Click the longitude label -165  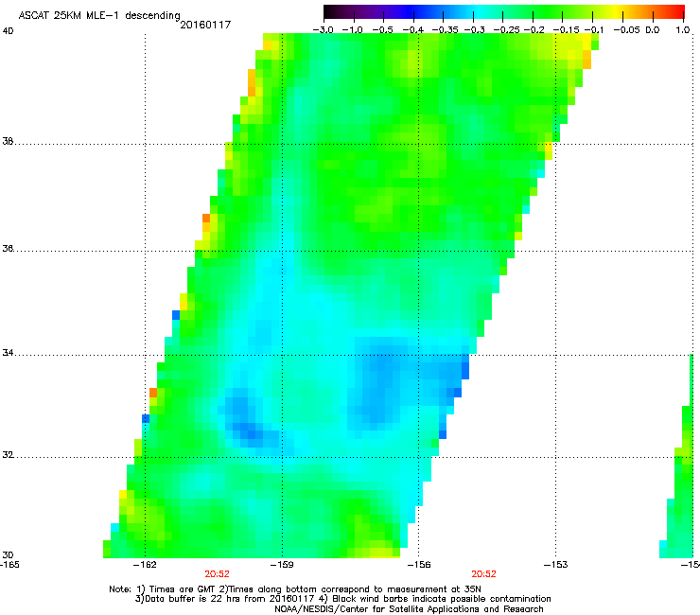coord(9,565)
